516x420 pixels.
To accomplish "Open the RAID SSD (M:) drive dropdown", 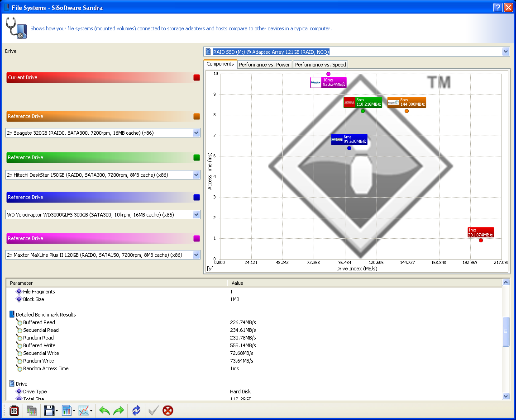I will point(506,52).
